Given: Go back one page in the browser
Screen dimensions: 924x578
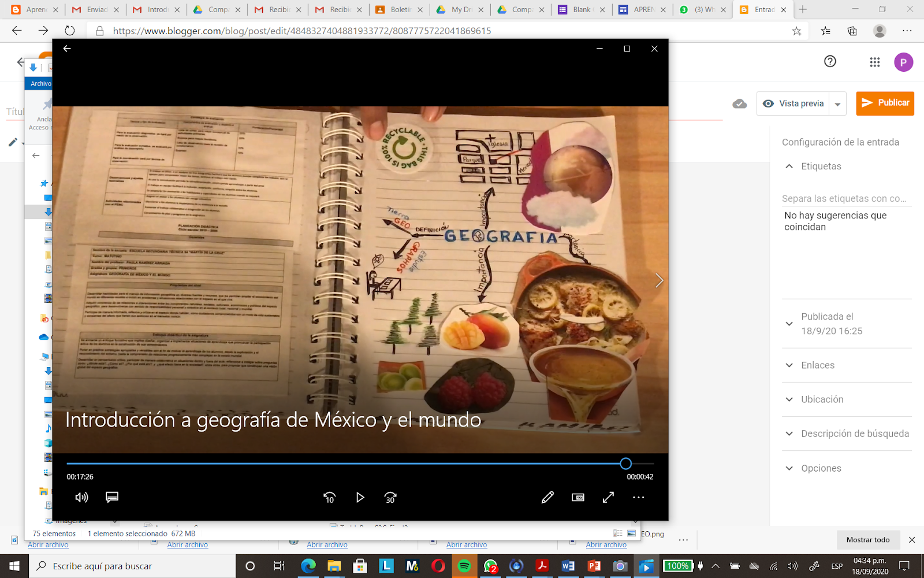Looking at the screenshot, I should click(17, 31).
